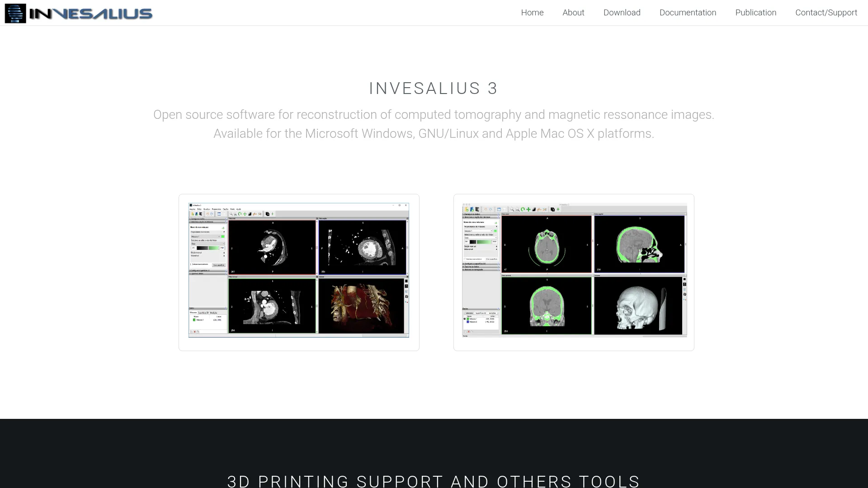The image size is (868, 488).
Task: Go to the About page
Action: 573,13
